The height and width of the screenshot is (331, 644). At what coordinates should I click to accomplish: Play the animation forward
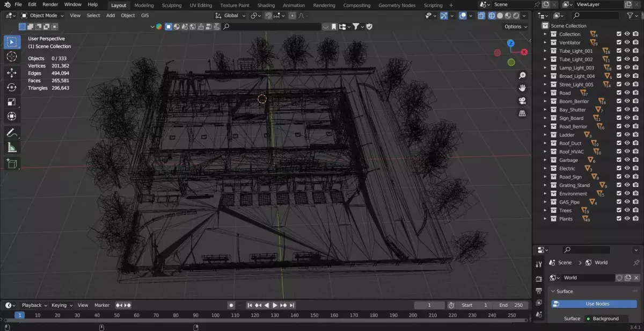pos(275,305)
